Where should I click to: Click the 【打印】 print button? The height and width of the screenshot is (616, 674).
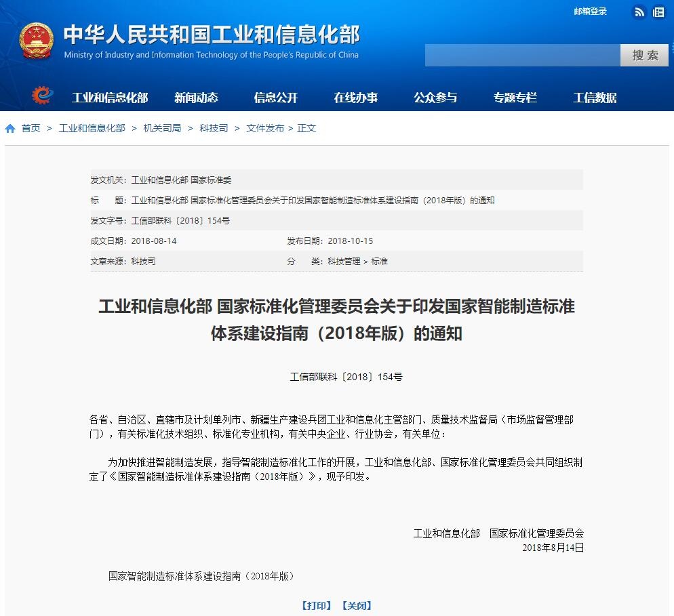(x=316, y=605)
